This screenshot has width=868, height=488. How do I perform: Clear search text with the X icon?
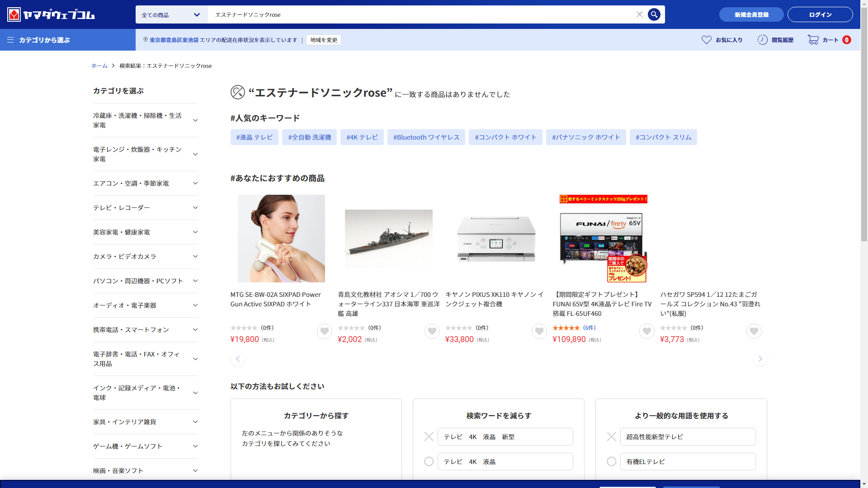click(639, 14)
